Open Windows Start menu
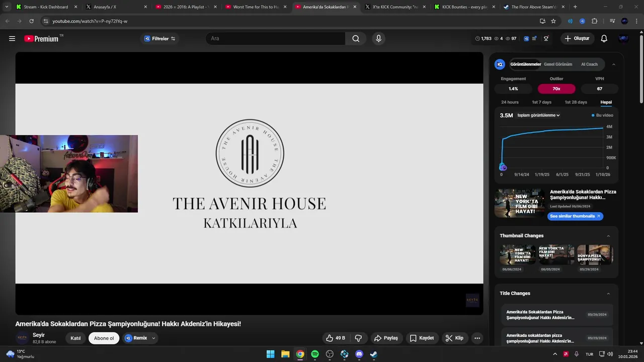644x362 pixels. (x=270, y=354)
